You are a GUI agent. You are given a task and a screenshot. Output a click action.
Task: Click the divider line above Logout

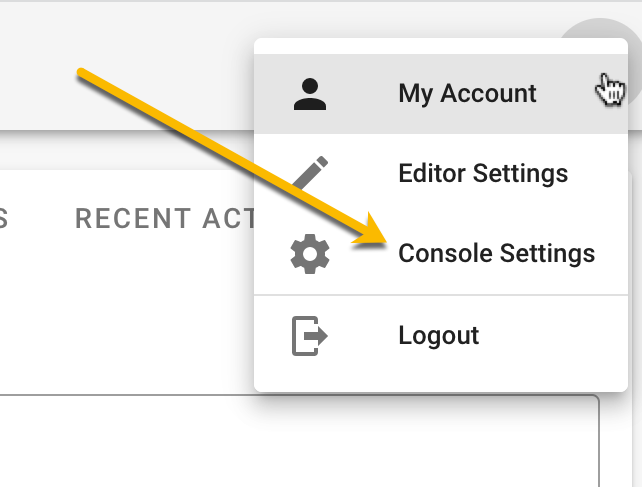click(x=441, y=294)
